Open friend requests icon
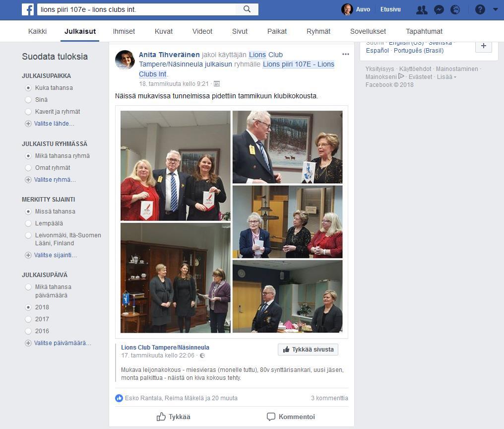The image size is (504, 429). tap(422, 10)
